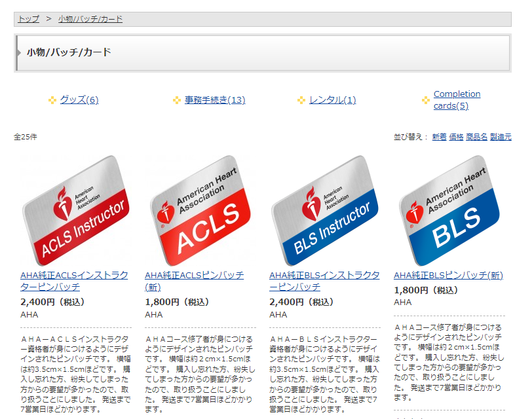Open AHA純正BLSインストラクターピンバッチ product link
Screen dimensions: 532x419
tap(324, 281)
